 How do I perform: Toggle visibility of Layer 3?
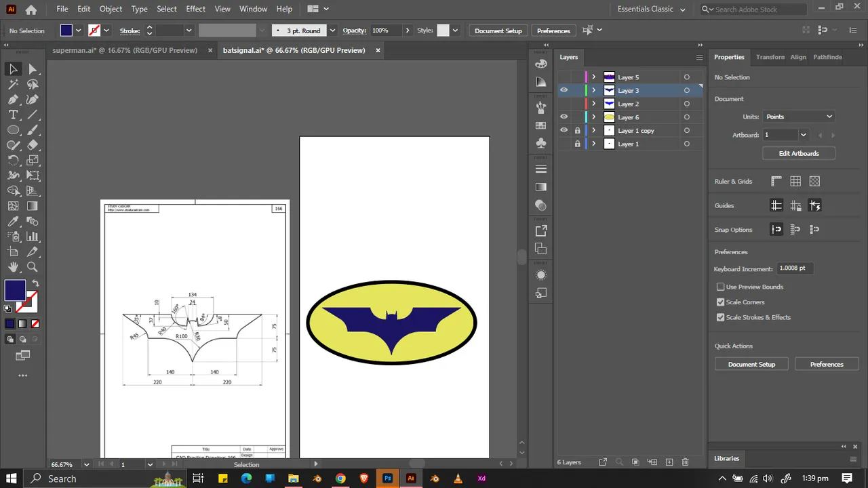pos(564,90)
